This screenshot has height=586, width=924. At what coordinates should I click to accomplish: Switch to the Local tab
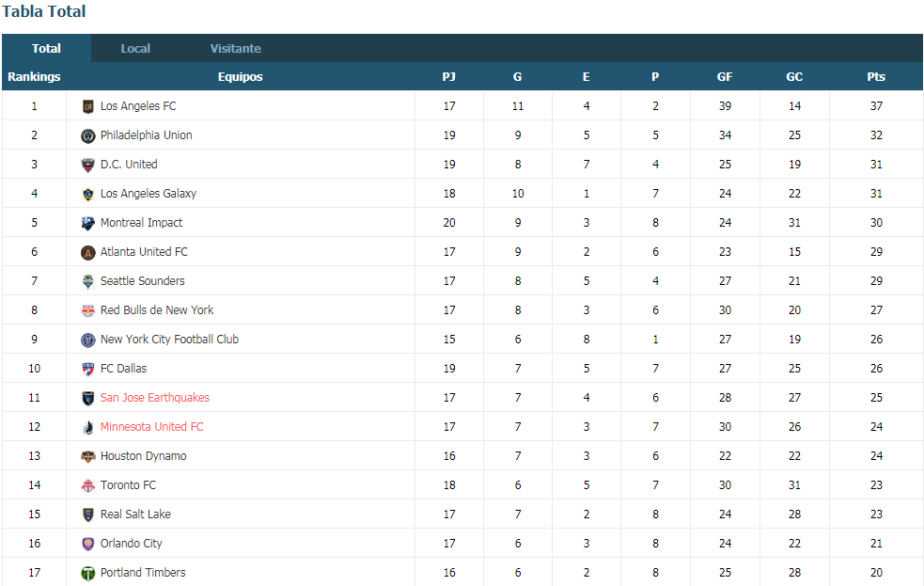coord(135,48)
